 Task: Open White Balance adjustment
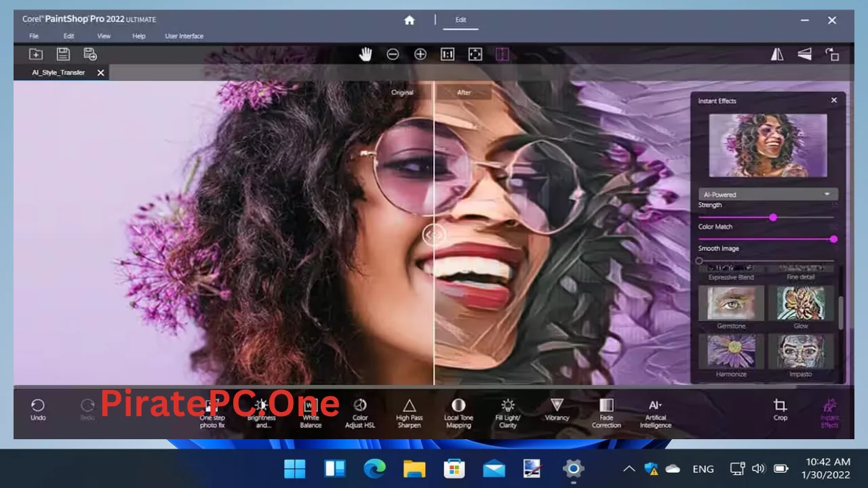click(x=311, y=412)
